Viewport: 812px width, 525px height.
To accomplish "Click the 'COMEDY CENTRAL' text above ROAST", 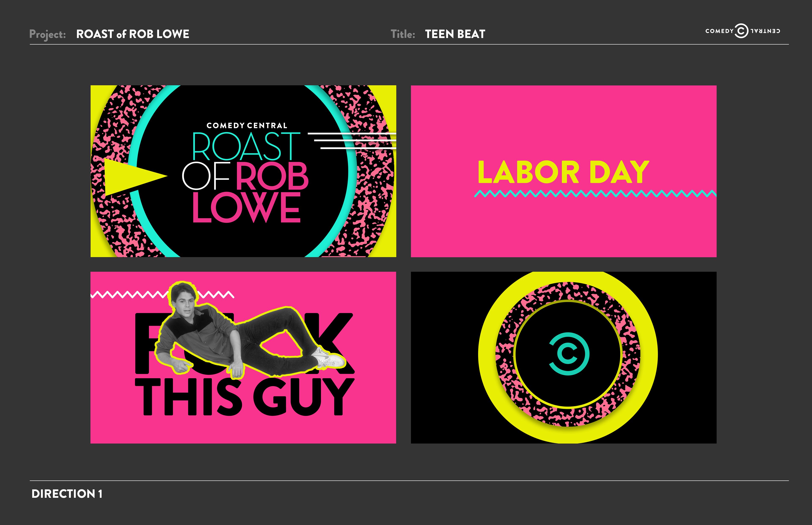I will 247,126.
